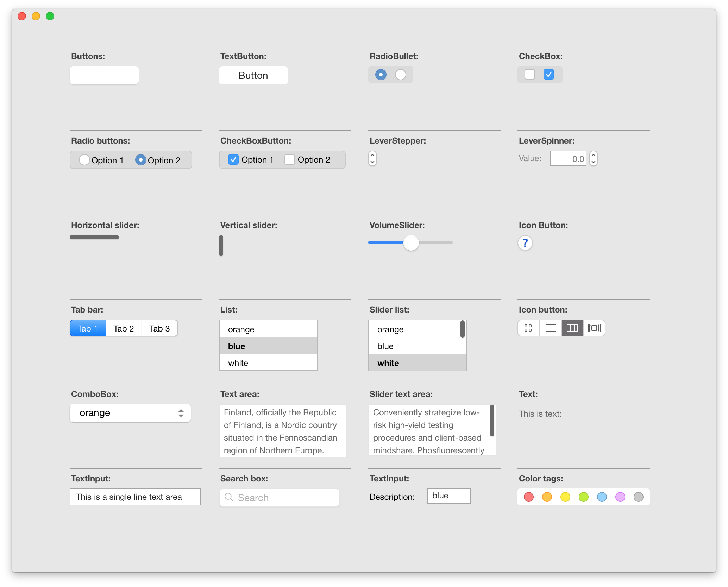Click the VolumeSlider round handle
This screenshot has height=587, width=728.
tap(411, 243)
